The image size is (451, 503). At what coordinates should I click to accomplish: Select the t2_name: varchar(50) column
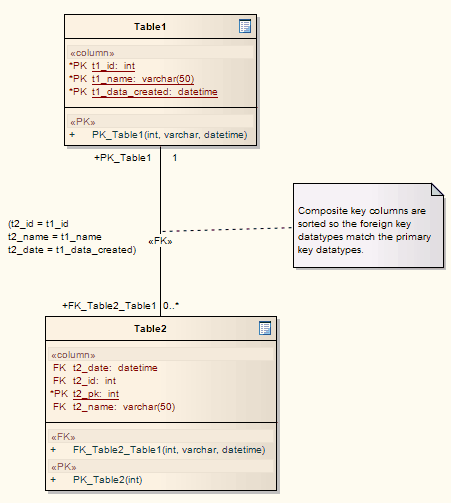click(114, 407)
